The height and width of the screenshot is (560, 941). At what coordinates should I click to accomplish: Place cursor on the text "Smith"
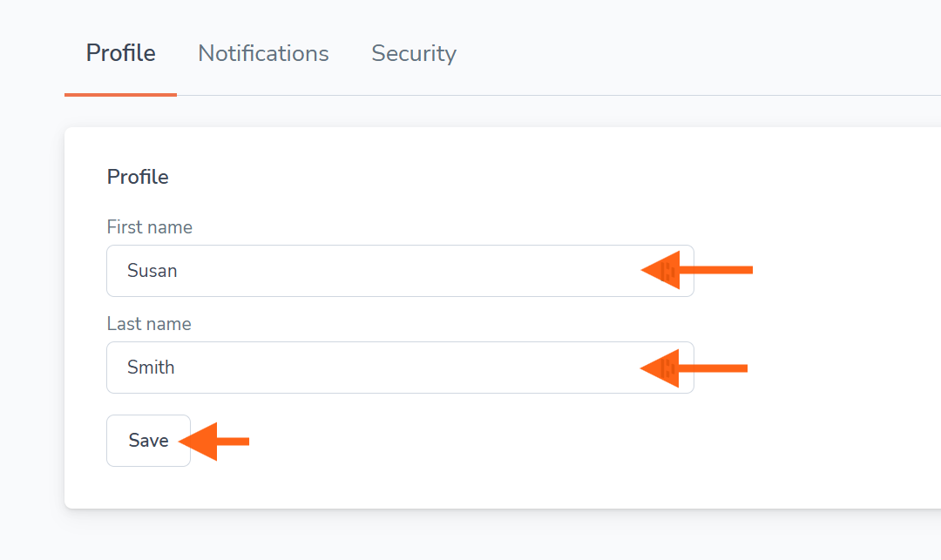click(x=151, y=368)
